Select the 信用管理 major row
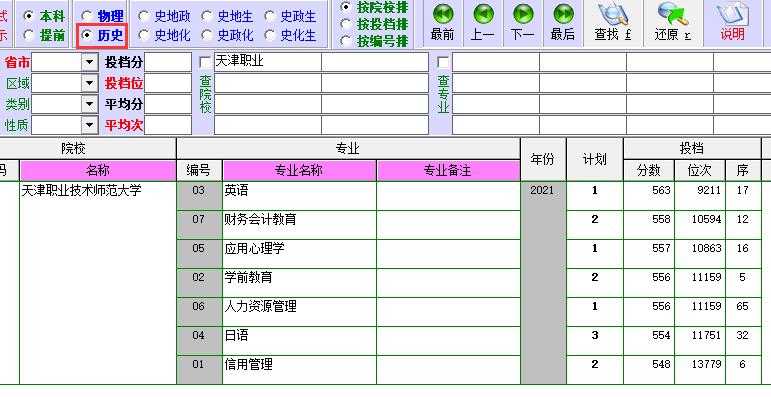The height and width of the screenshot is (397, 771). [x=299, y=370]
